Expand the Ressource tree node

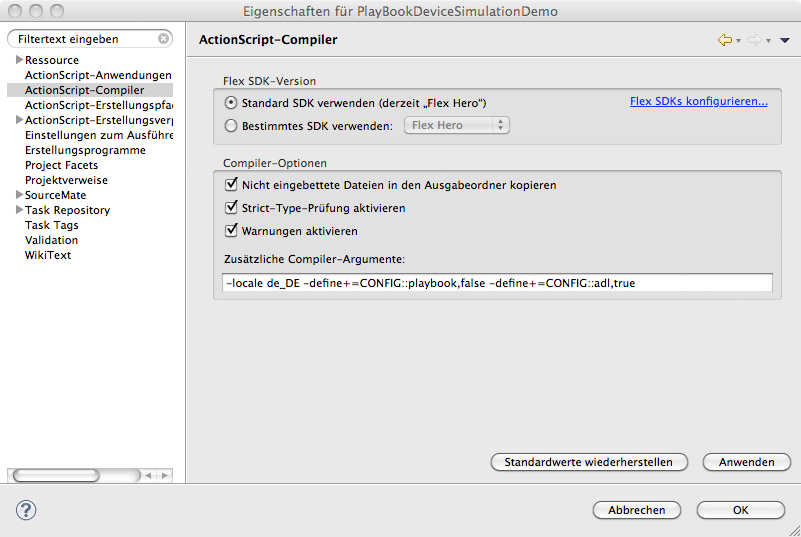pos(19,60)
